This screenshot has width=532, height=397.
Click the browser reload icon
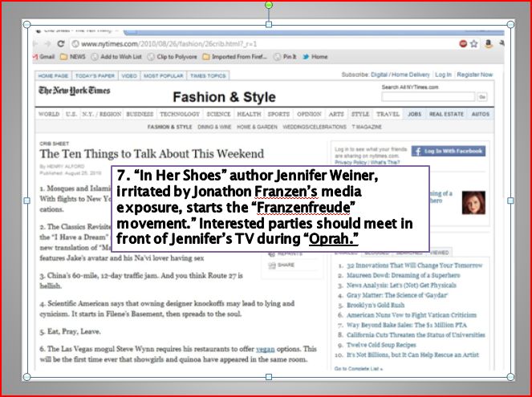click(x=61, y=44)
